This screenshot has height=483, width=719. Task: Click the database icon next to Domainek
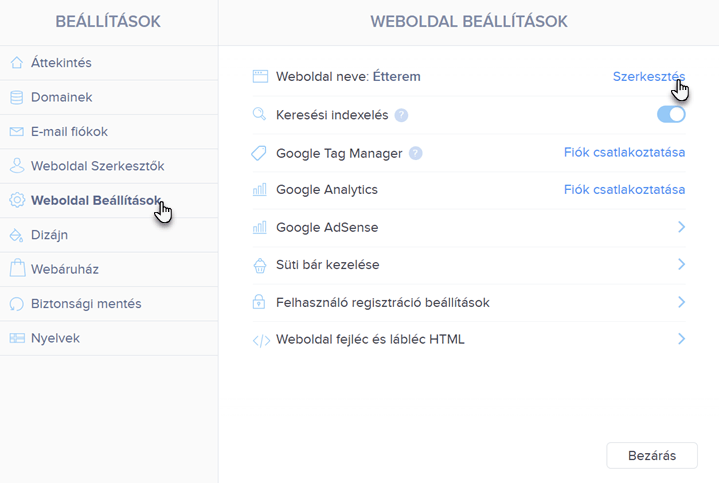(x=17, y=97)
